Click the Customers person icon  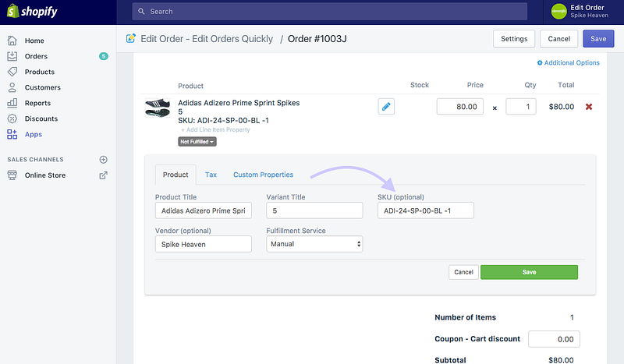(x=12, y=87)
